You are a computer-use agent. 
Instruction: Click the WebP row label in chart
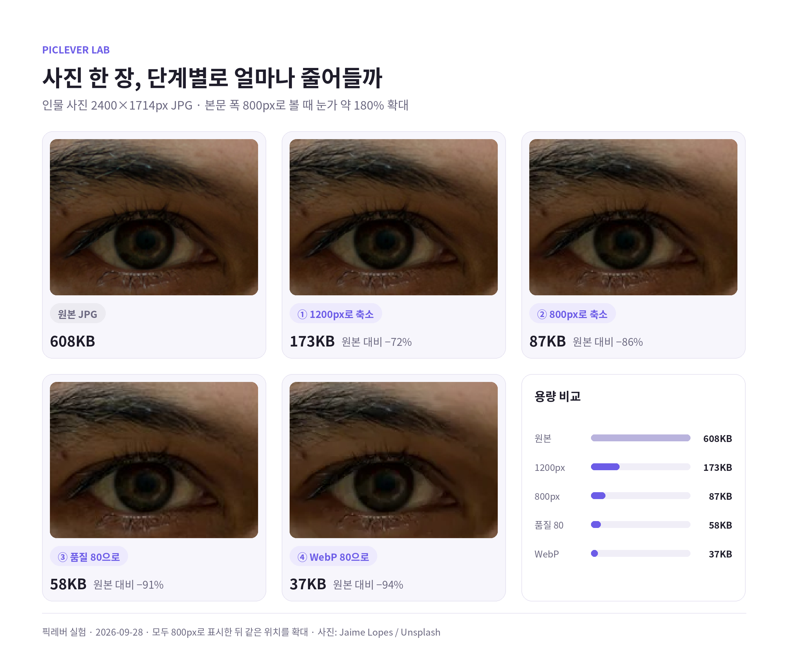[546, 554]
